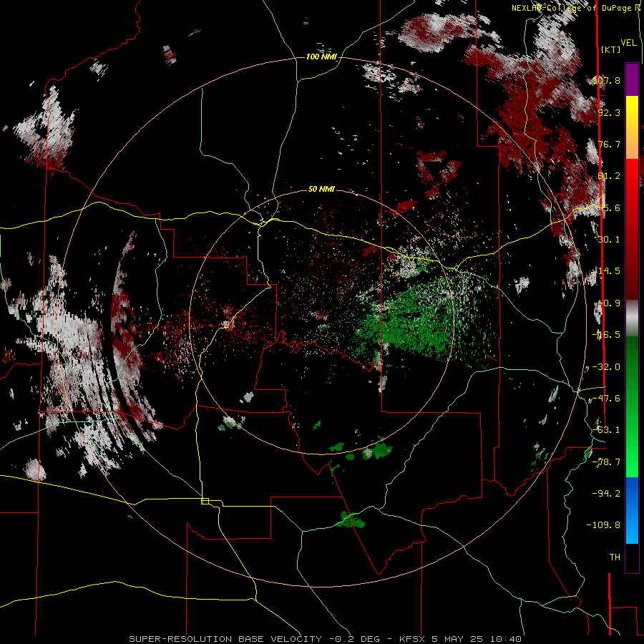Select the 92.3 value on velocity scale
644x644 pixels.
(x=609, y=112)
